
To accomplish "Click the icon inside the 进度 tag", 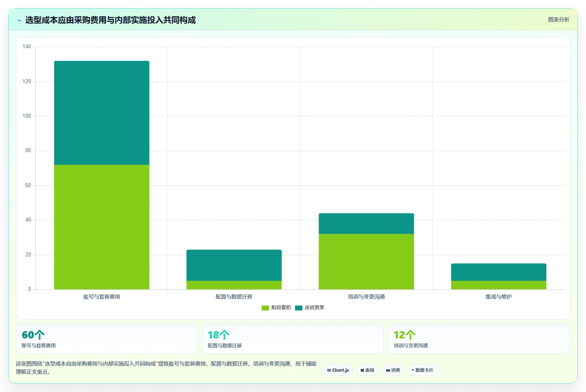I will [388, 370].
